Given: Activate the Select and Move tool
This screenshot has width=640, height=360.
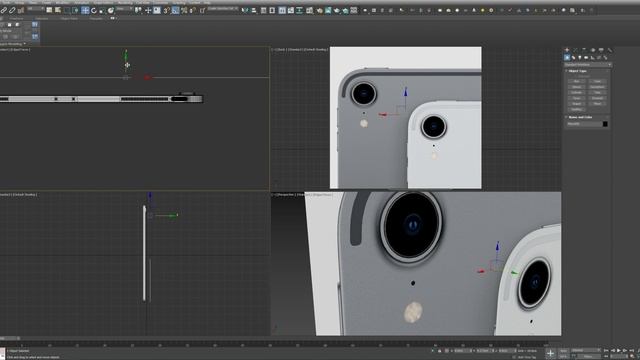Looking at the screenshot, I should point(85,10).
